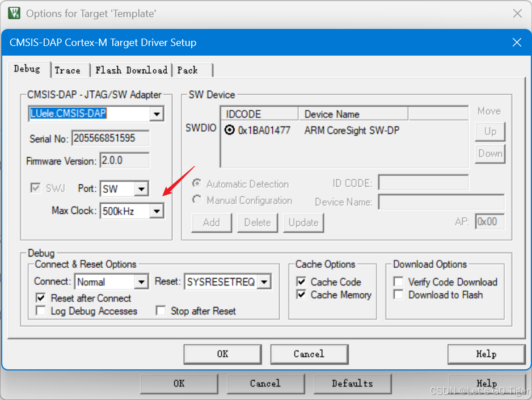
Task: Click Defaults in the Options for Target window
Action: click(353, 384)
